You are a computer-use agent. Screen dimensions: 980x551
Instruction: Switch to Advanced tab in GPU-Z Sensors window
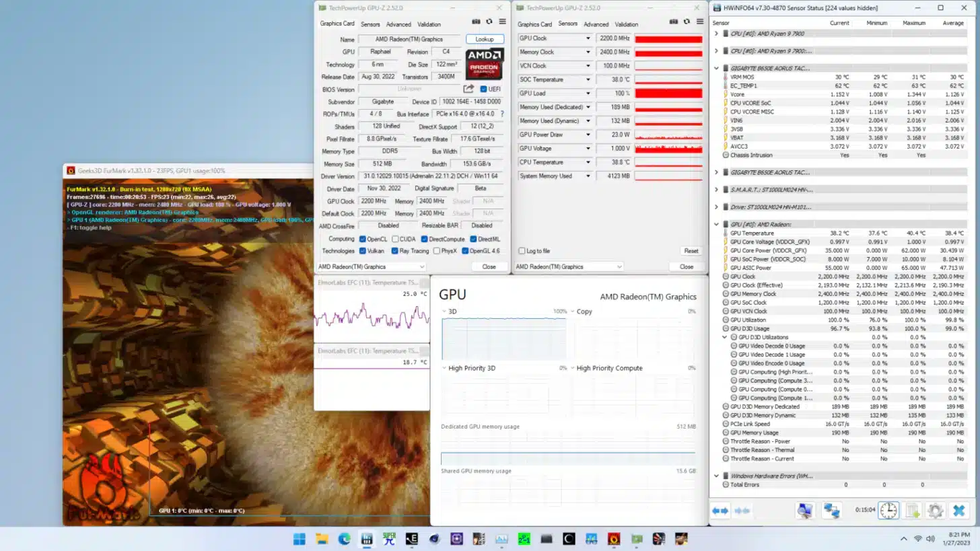(596, 24)
